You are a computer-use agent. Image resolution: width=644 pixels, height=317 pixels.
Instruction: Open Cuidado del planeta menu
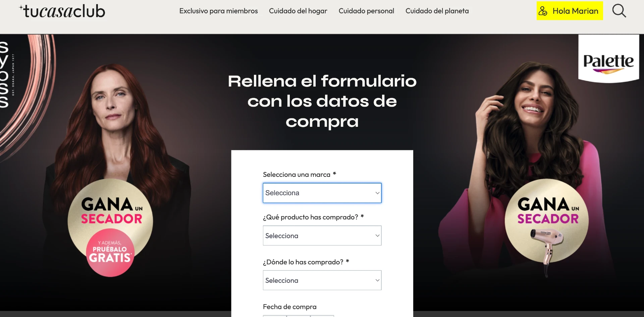(x=437, y=11)
